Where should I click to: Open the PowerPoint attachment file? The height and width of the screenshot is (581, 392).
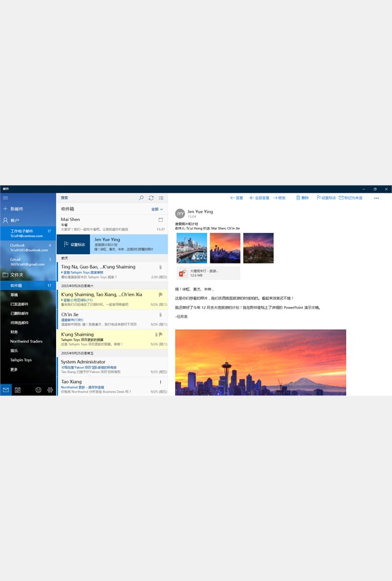tap(208, 273)
